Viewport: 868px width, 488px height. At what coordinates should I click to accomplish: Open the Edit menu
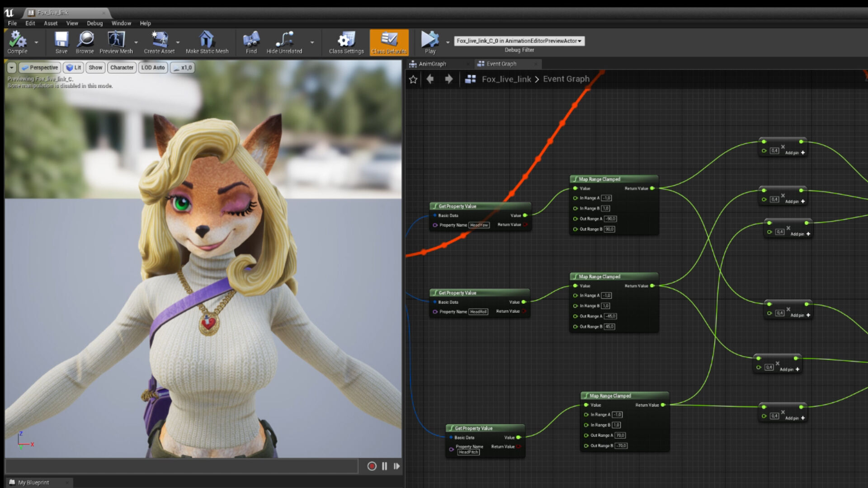[x=30, y=23]
